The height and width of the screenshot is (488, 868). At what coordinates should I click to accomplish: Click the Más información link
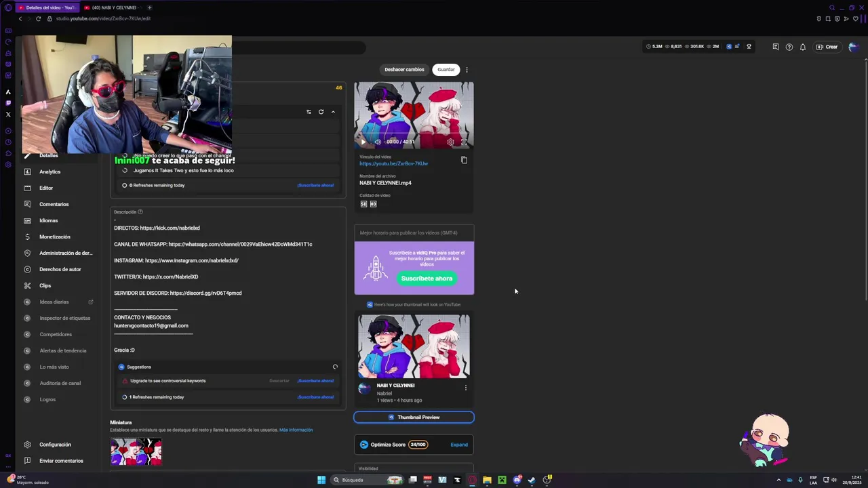click(296, 430)
